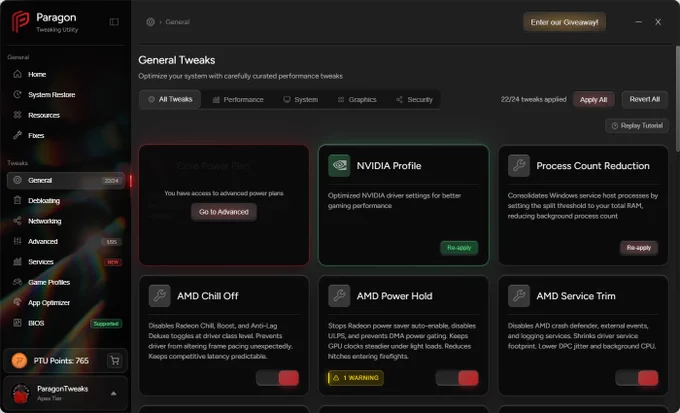Switch to the Performance tab
The height and width of the screenshot is (413, 680).
tap(238, 99)
